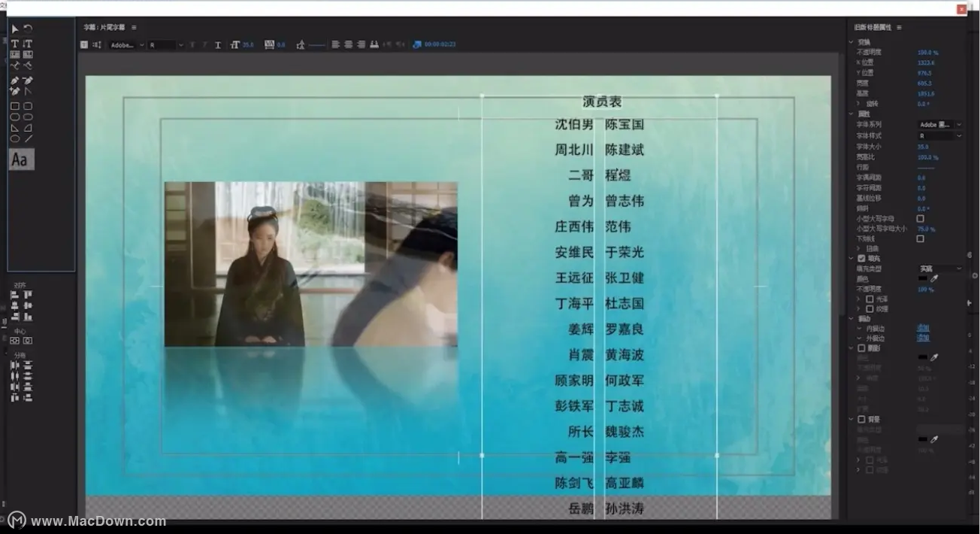Click the horizontal center button under 中心
Image resolution: width=980 pixels, height=534 pixels.
pos(15,340)
